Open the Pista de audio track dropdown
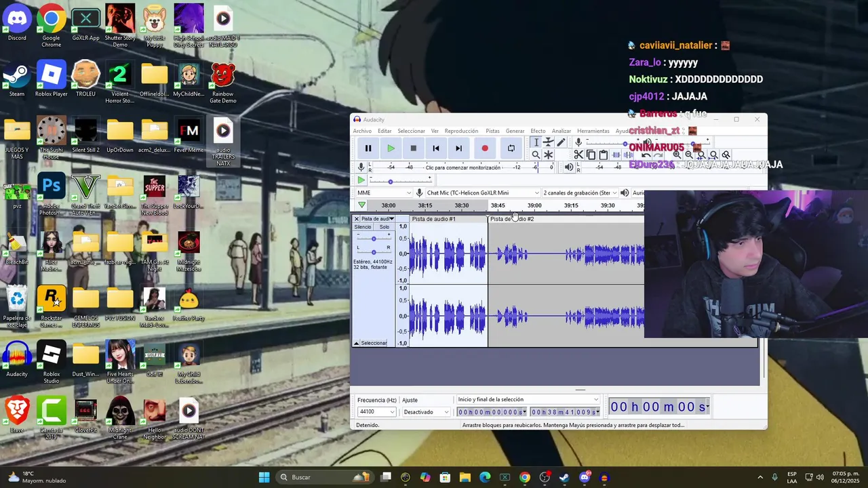This screenshot has height=488, width=868. 377,219
